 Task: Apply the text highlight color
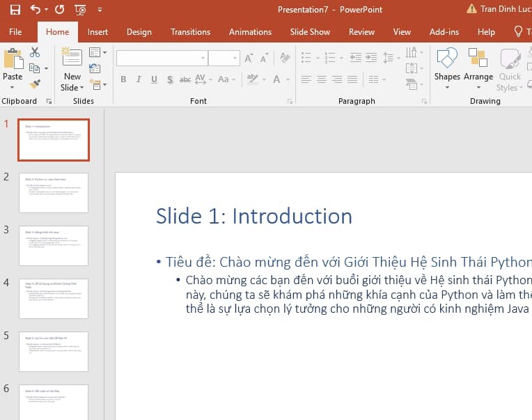253,79
